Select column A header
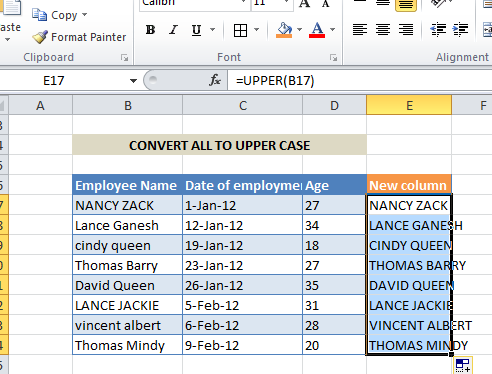Screen dimensions: 492x374 (x=40, y=106)
